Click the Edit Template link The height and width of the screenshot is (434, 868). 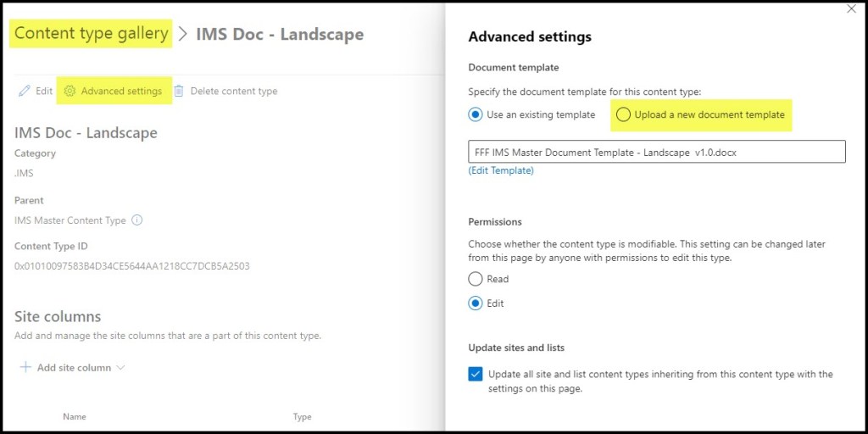coord(501,170)
